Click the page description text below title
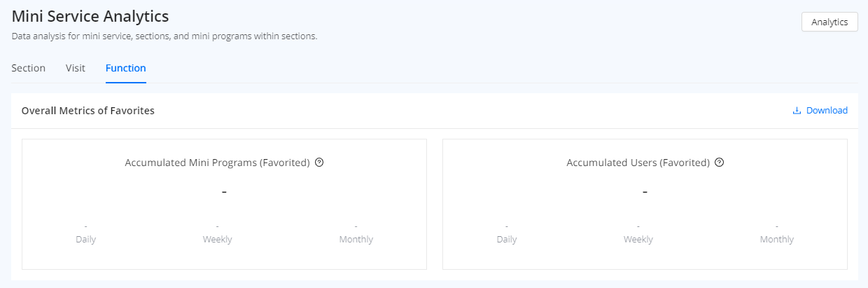868x288 pixels. 164,36
